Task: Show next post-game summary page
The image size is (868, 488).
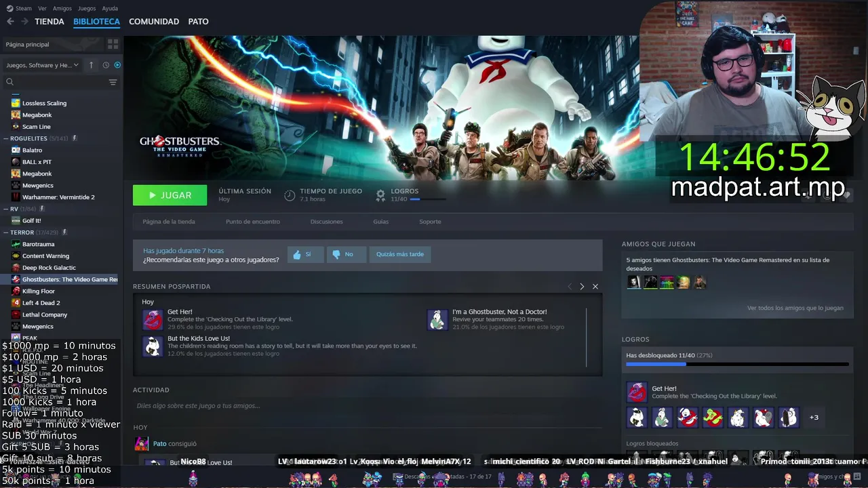Action: [x=582, y=287]
